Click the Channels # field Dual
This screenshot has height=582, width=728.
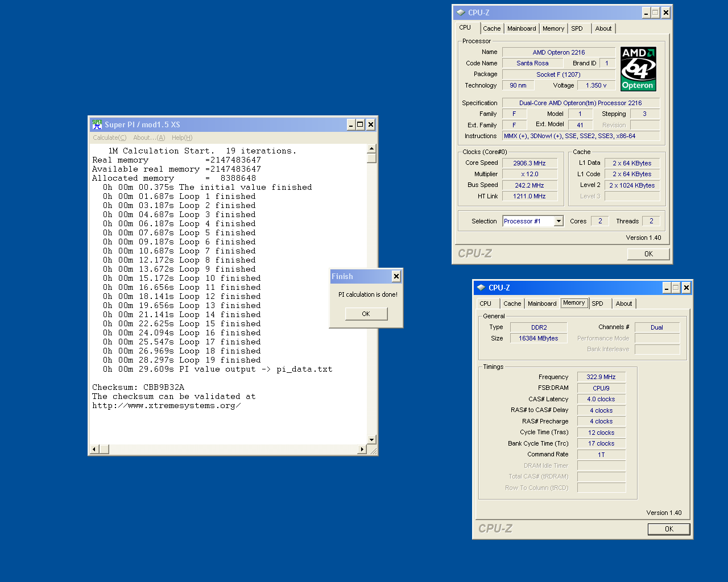[657, 327]
